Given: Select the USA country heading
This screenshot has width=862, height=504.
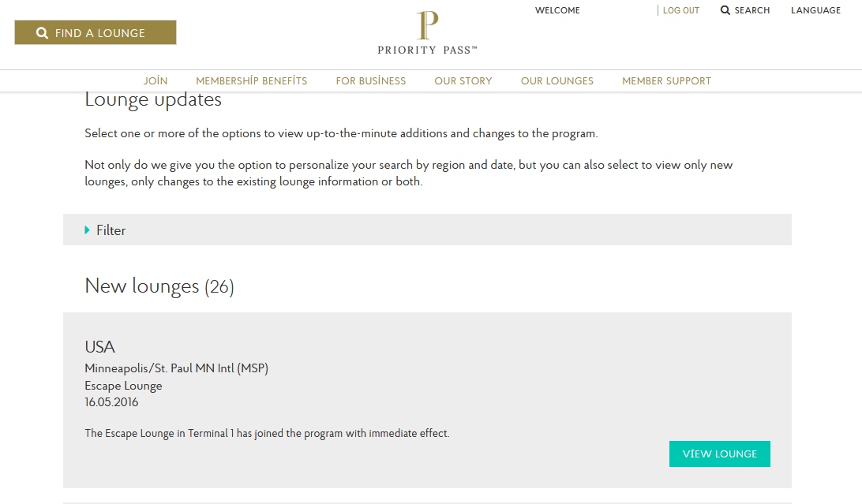Looking at the screenshot, I should [99, 347].
